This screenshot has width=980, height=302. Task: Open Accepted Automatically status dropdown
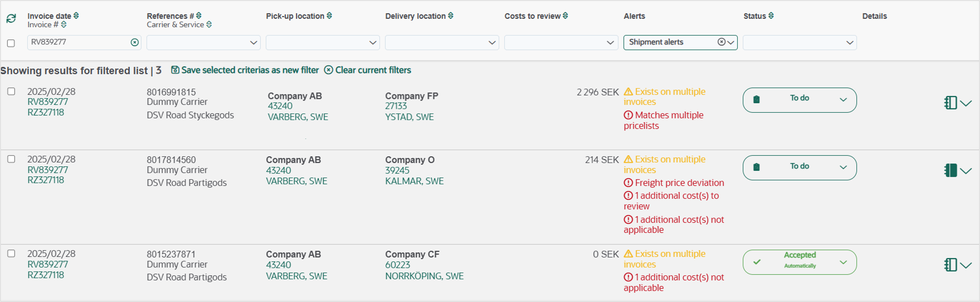[800, 262]
